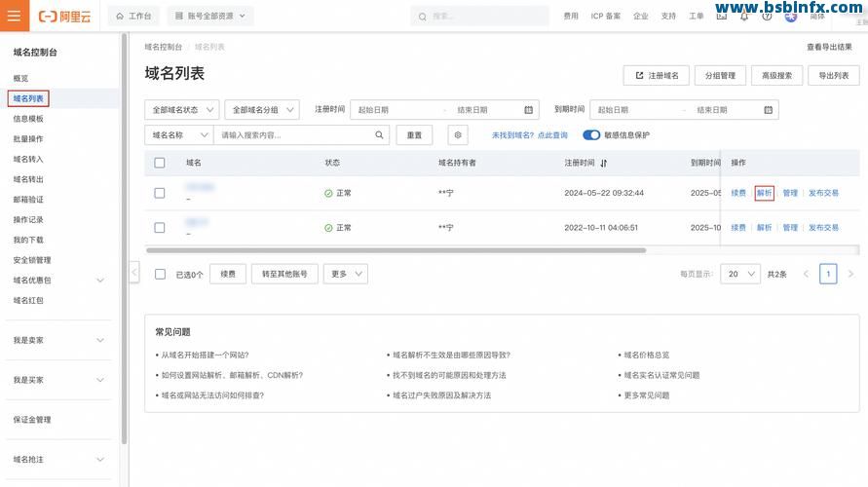
Task: Check the 已选0个 footer checkbox
Action: click(160, 275)
